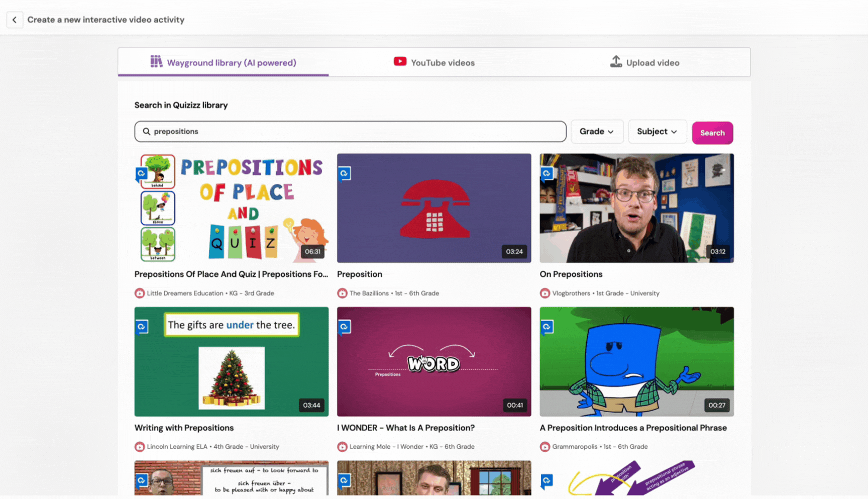Click the 00:41 duration badge

pos(515,405)
